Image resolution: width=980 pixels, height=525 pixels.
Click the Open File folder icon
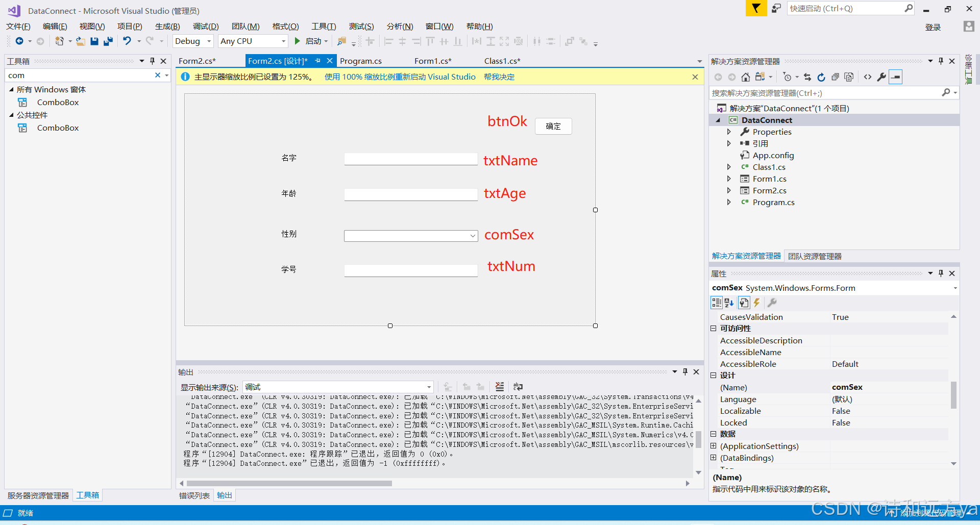point(81,41)
